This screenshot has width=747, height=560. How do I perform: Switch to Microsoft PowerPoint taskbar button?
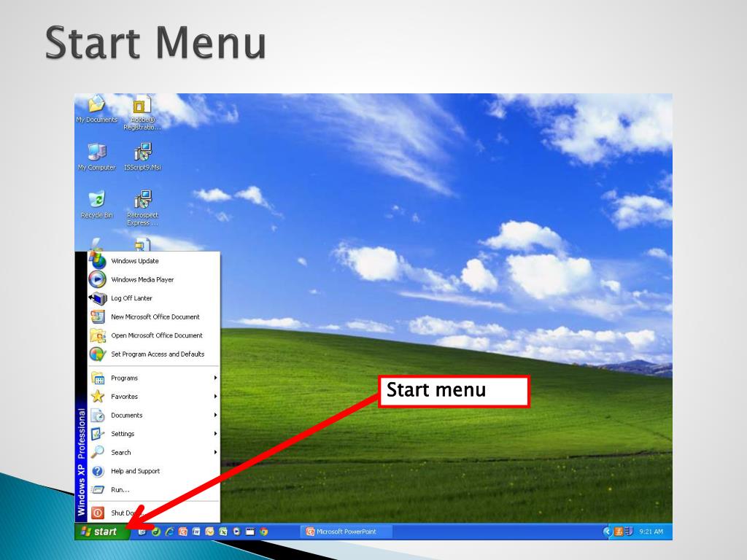(x=347, y=532)
